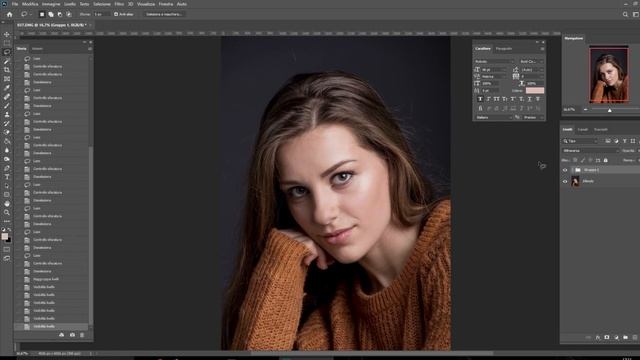Image resolution: width=640 pixels, height=360 pixels.
Task: Create new document from current state
Action: point(62,335)
